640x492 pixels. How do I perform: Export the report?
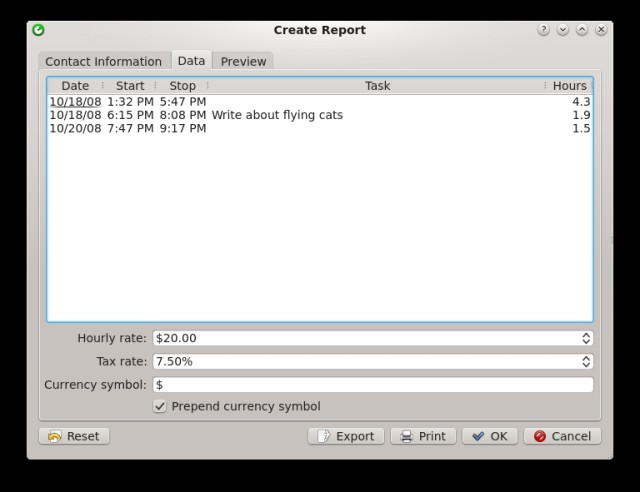click(x=345, y=436)
